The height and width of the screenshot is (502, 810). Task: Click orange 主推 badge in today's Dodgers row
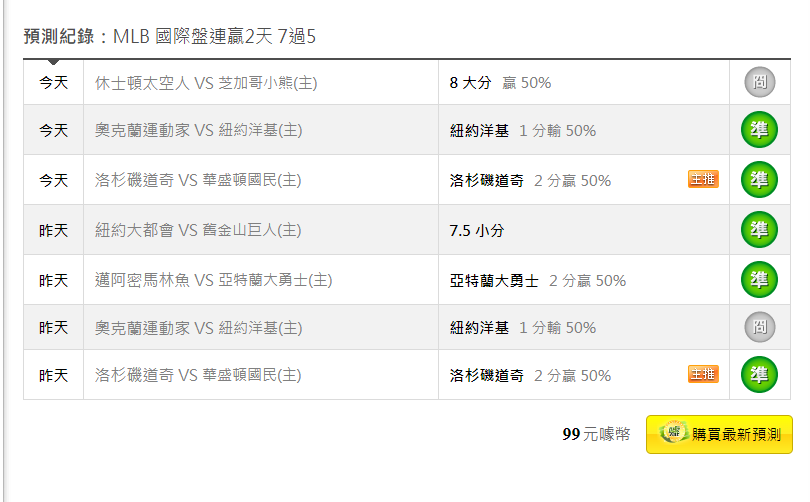(x=703, y=179)
